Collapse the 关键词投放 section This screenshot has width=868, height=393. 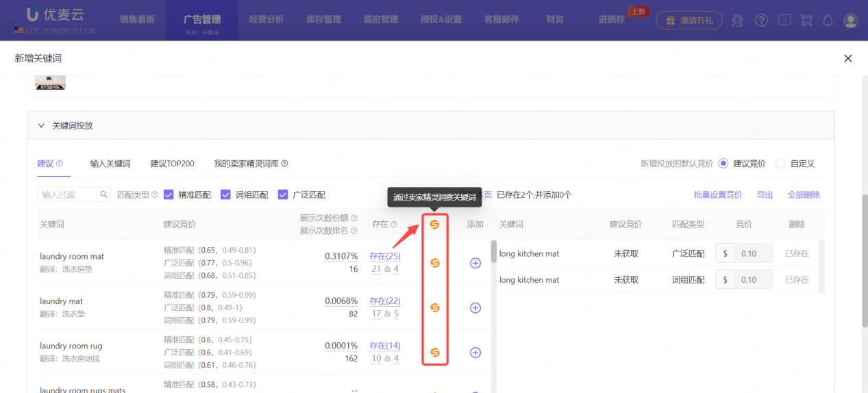tap(41, 126)
